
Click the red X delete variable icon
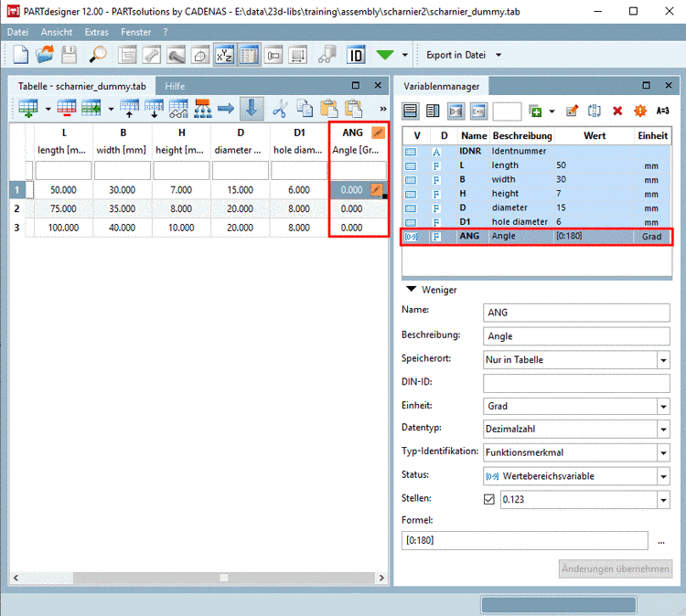point(617,111)
